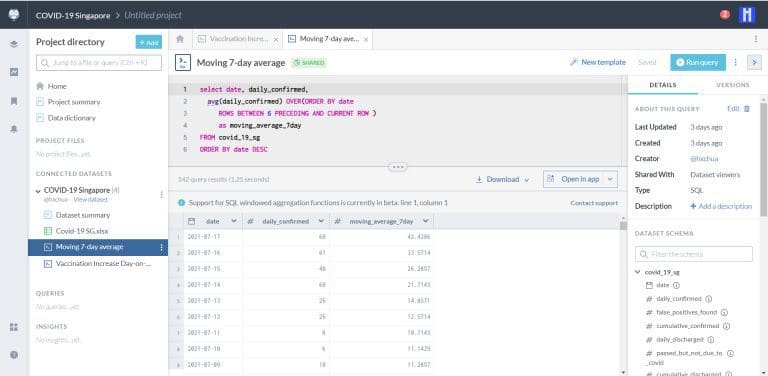Click info icon next to daily_discharged
The width and height of the screenshot is (768, 376).
click(x=711, y=339)
